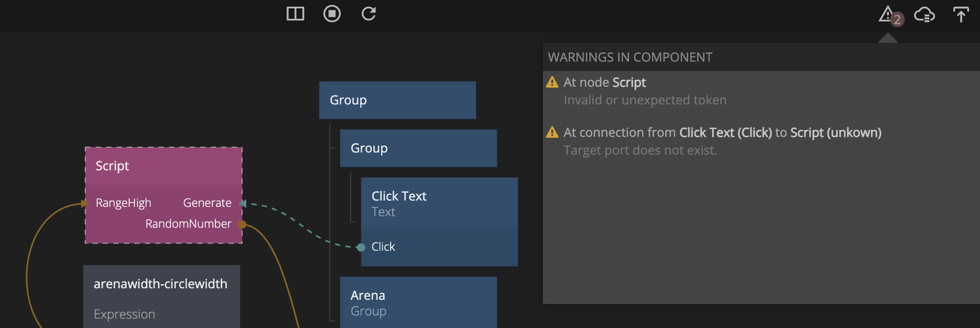Toggle the split panel layout icon
This screenshot has width=980, height=328.
click(295, 14)
